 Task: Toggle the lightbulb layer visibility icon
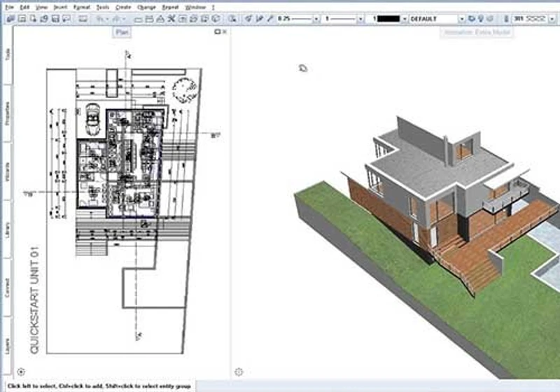[x=481, y=19]
